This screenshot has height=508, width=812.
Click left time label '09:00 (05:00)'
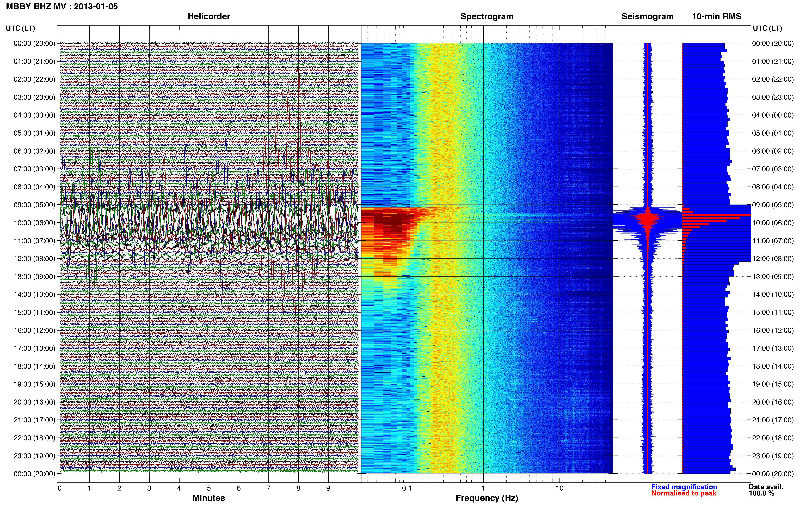click(x=34, y=205)
